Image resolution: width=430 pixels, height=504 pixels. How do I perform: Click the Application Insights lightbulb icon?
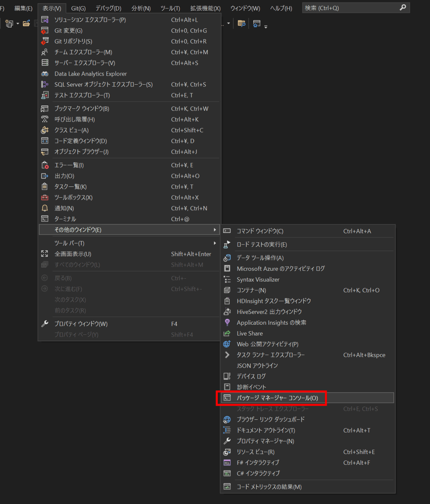[x=227, y=323]
